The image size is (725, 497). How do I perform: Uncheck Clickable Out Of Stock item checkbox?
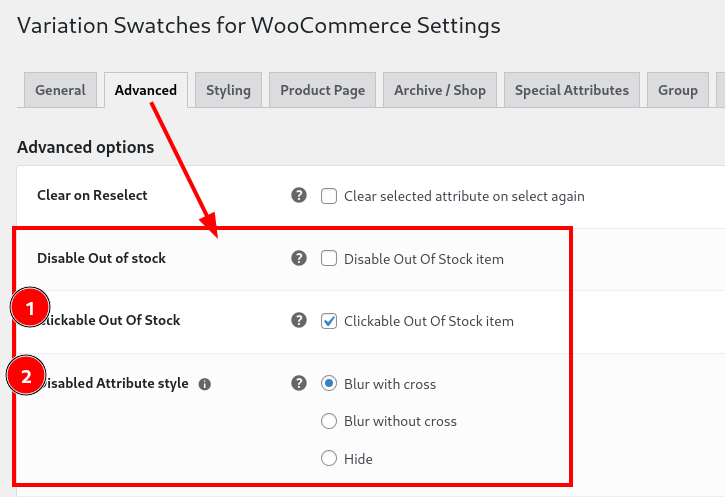click(329, 321)
